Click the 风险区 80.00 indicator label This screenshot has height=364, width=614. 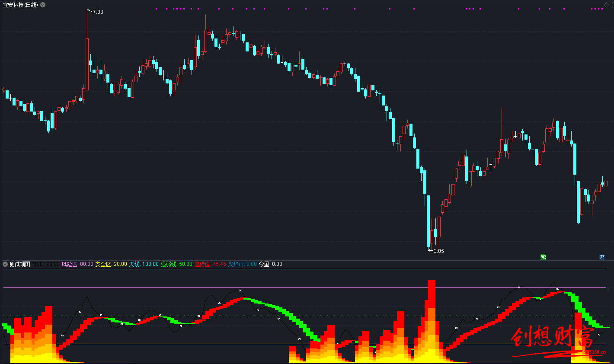(77, 264)
